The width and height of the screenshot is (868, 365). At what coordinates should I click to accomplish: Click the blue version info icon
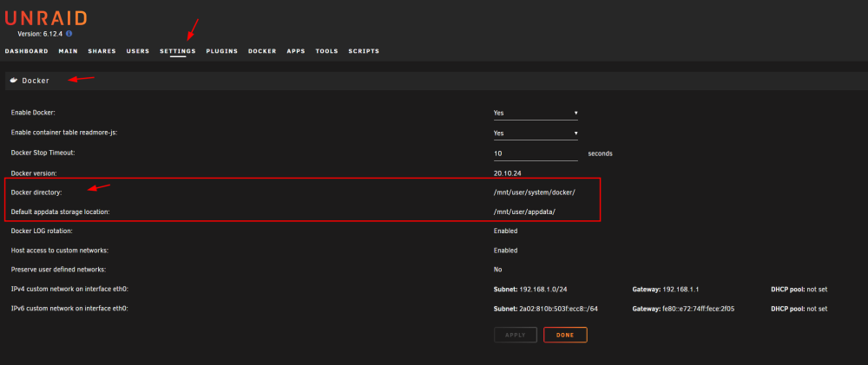point(69,34)
